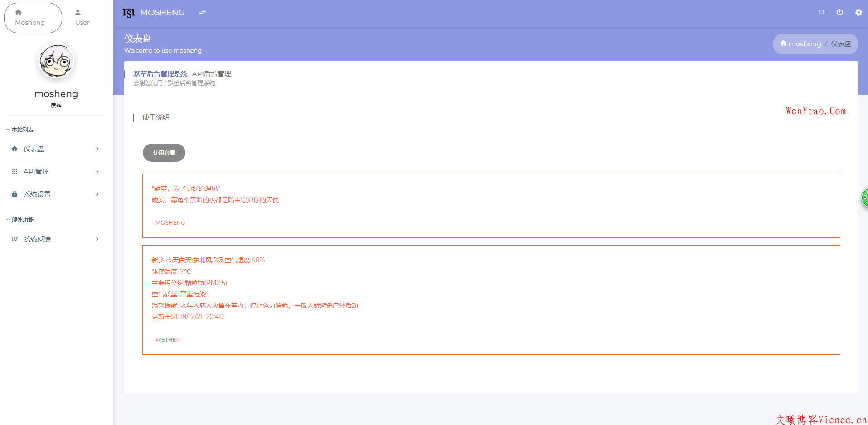Click the 默笙后台管理系统 title link

[x=160, y=73]
